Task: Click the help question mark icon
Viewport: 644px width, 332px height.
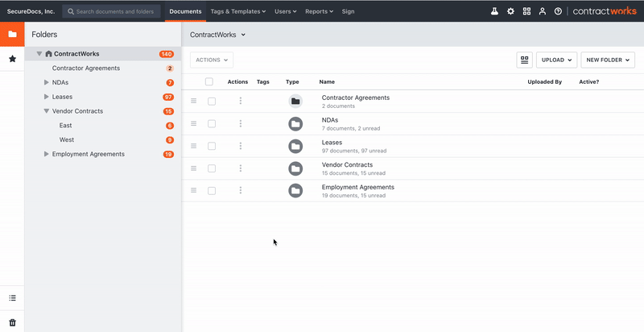Action: click(558, 11)
